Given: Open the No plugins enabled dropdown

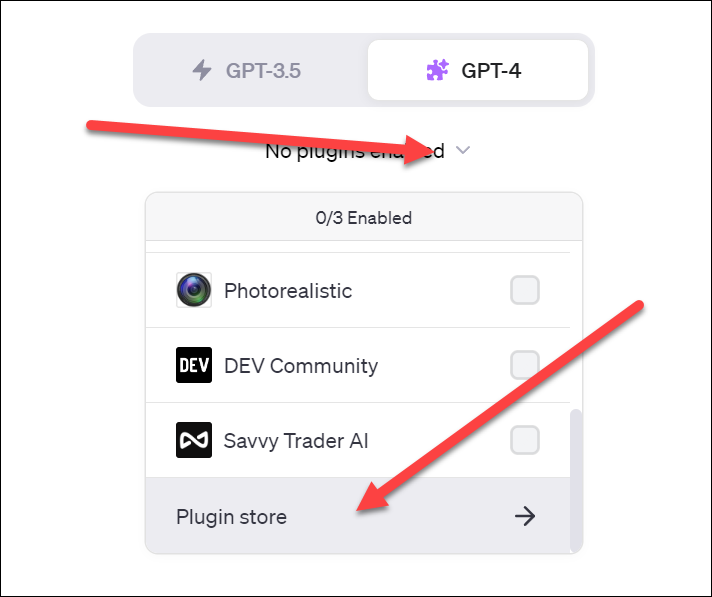Looking at the screenshot, I should click(x=367, y=151).
